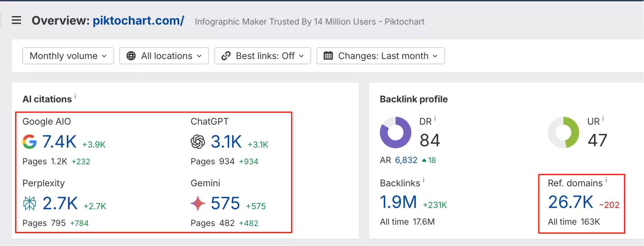The height and width of the screenshot is (246, 644).
Task: Open the 26.7K referring domains value
Action: pos(571,202)
